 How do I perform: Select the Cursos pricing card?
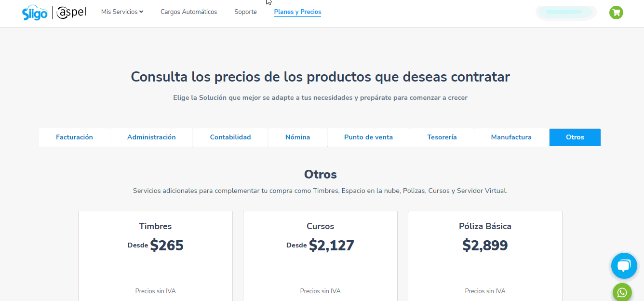click(x=320, y=256)
